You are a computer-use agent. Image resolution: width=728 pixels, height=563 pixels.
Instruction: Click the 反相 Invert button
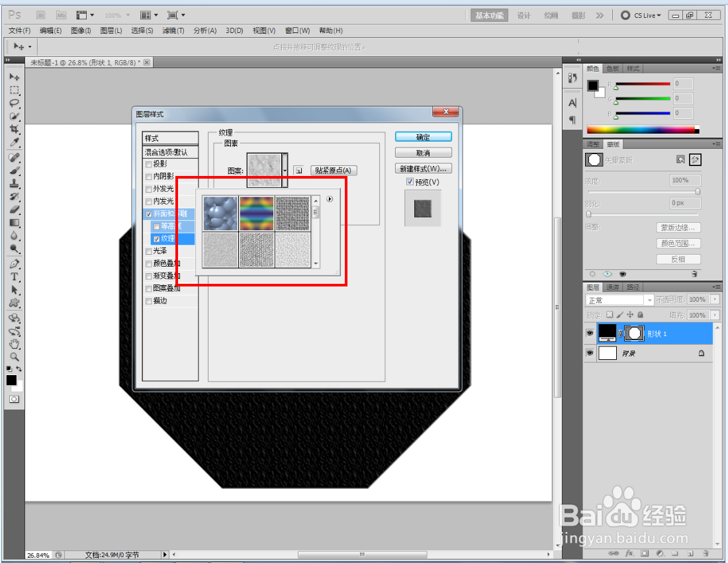click(678, 259)
